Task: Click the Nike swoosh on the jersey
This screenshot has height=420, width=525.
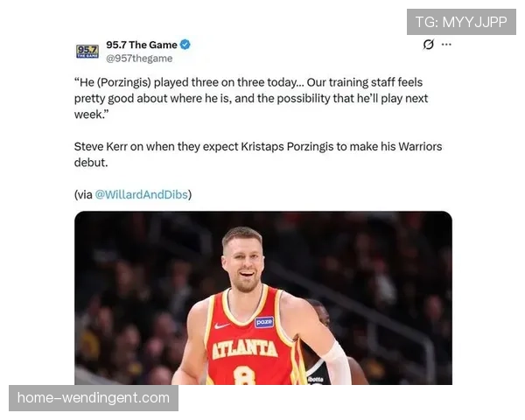Action: 222,325
